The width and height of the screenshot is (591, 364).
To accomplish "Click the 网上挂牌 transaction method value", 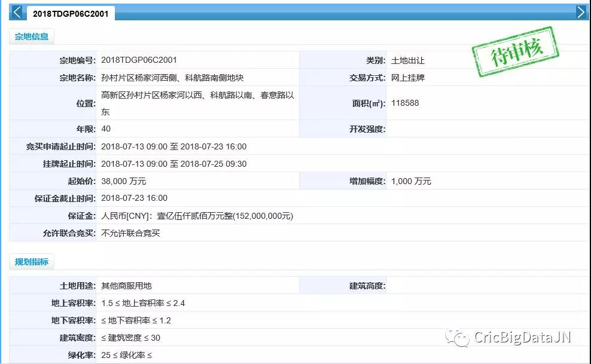I will pyautogui.click(x=407, y=78).
